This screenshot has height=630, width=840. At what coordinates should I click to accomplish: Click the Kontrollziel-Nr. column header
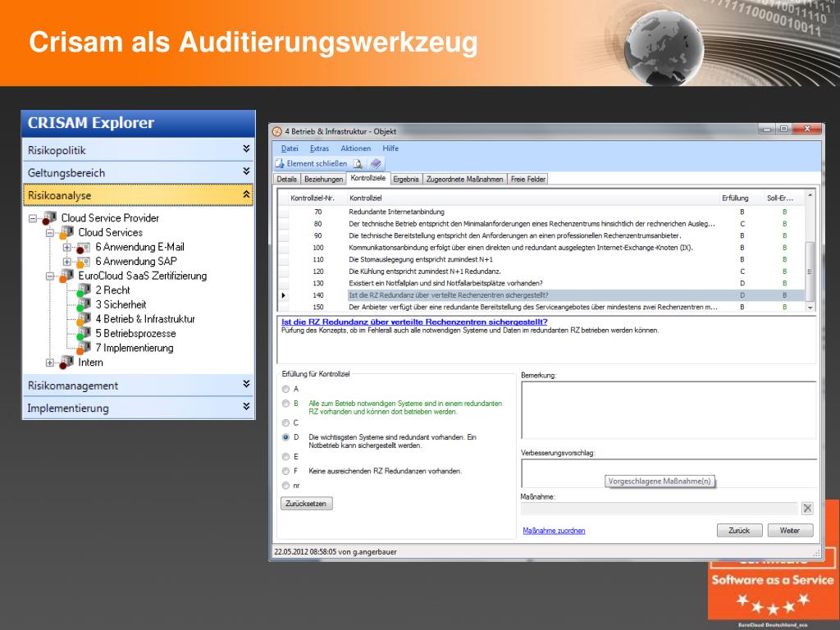[313, 199]
